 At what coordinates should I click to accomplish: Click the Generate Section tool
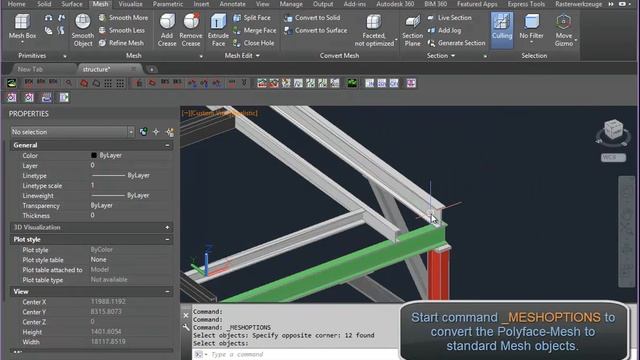(x=456, y=43)
